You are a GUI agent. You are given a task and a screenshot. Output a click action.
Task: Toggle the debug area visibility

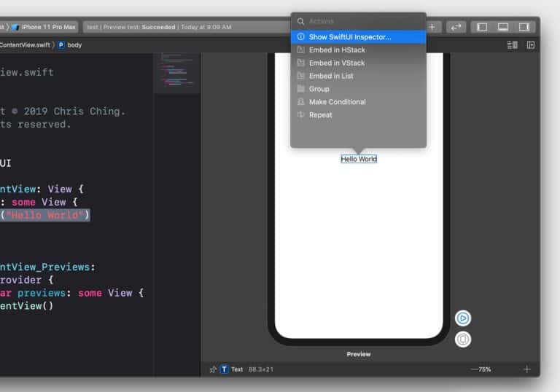pos(503,27)
